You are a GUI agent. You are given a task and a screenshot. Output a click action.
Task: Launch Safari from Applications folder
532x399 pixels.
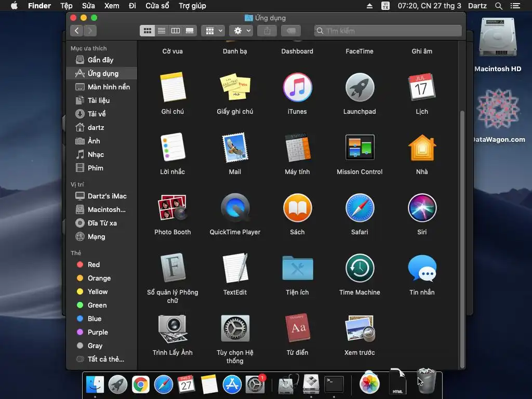pyautogui.click(x=360, y=208)
